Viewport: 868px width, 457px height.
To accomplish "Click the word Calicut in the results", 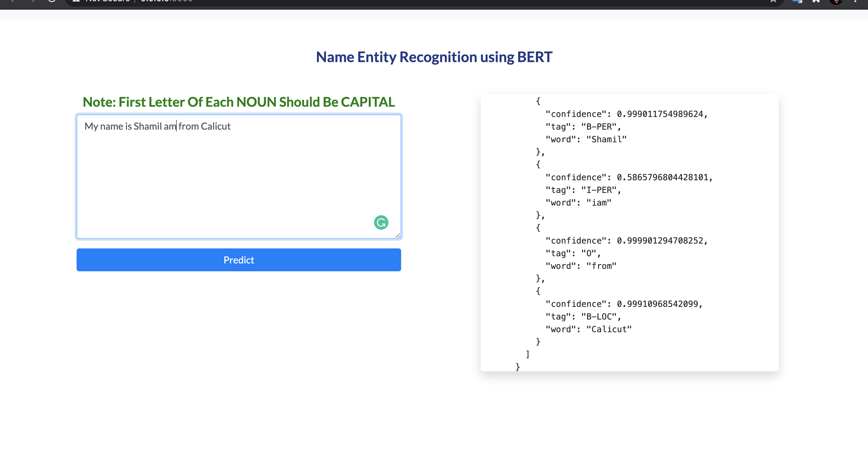I will 609,329.
